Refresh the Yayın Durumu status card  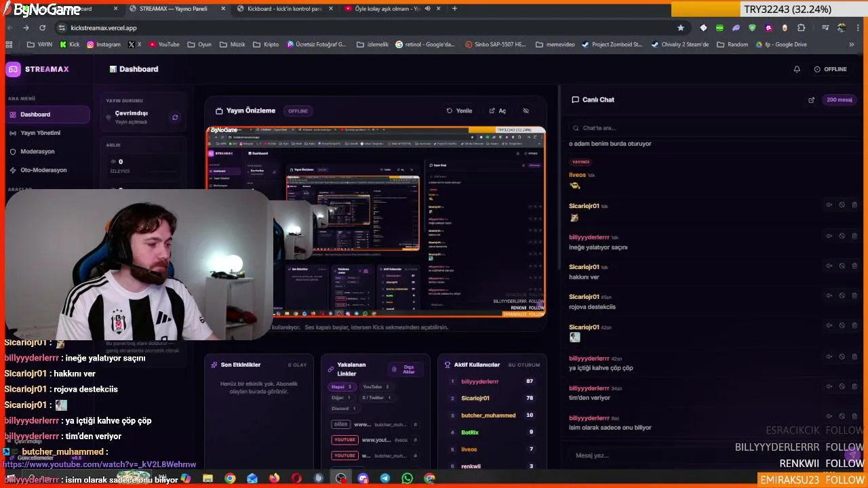pyautogui.click(x=175, y=117)
